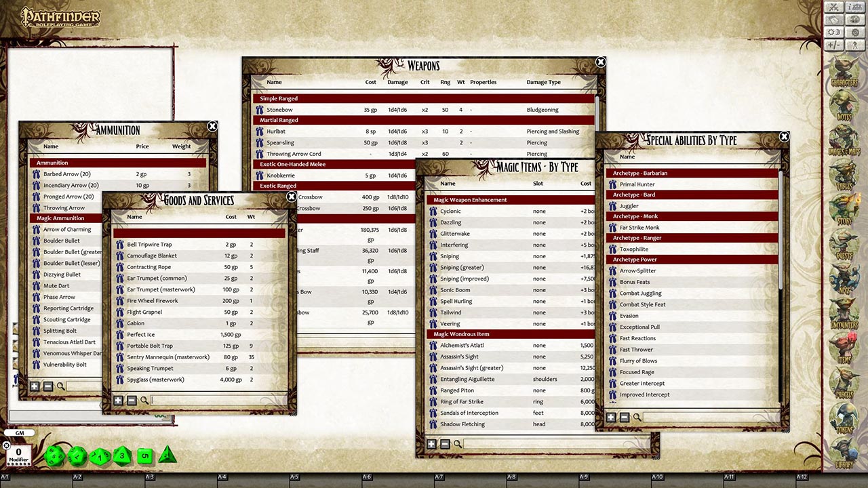Click the Magic Ammunition group header
The image size is (868, 488).
pyautogui.click(x=66, y=218)
